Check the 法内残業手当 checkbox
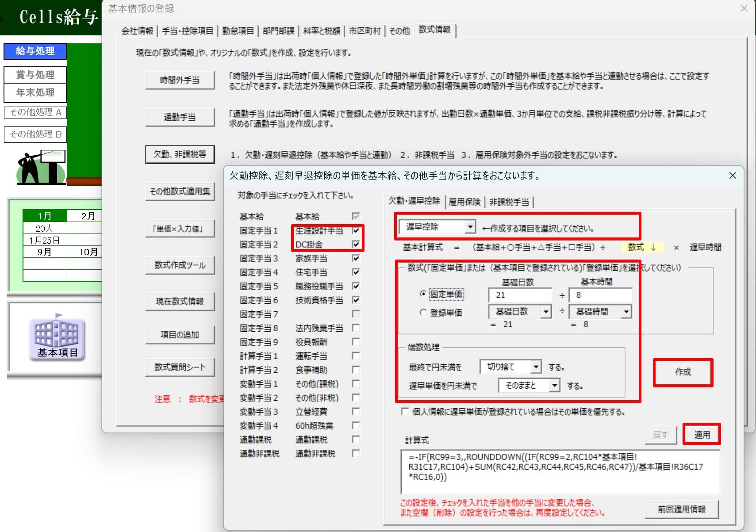Screen dimensions: 756x532 (356, 328)
